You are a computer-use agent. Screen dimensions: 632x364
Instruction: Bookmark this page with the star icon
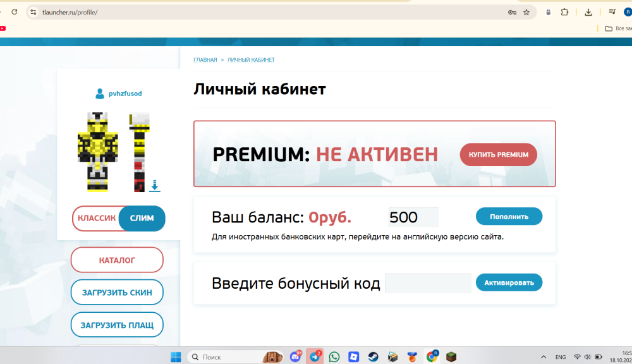[x=526, y=13]
